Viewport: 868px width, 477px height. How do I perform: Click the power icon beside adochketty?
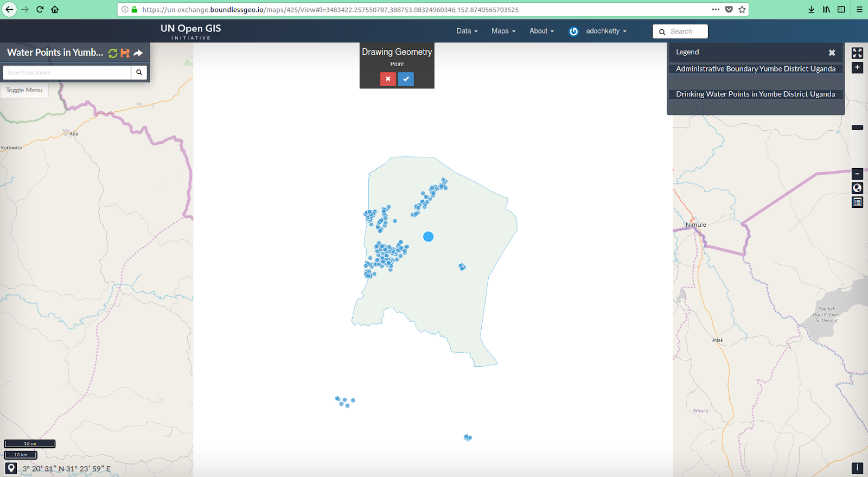coord(573,31)
